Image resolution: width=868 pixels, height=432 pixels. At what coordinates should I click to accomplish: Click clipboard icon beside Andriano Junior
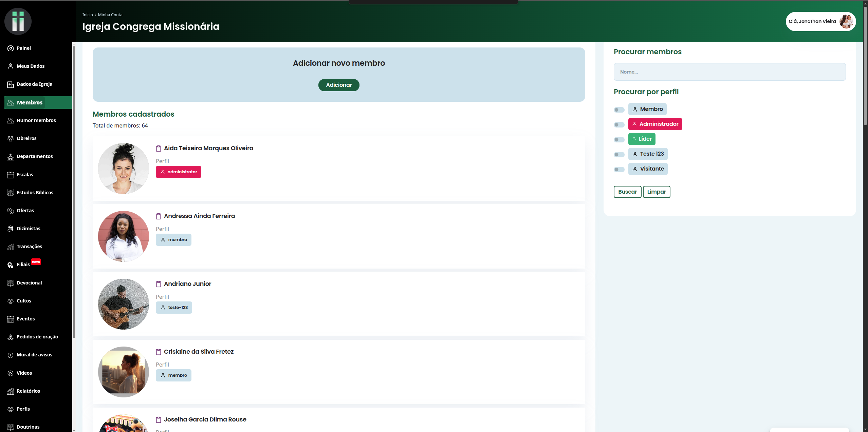(159, 284)
